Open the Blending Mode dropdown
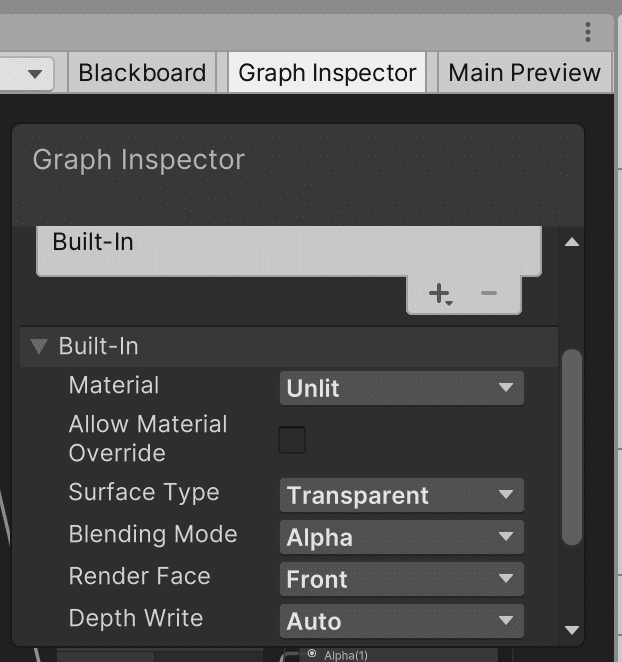Image resolution: width=622 pixels, height=662 pixels. [x=401, y=537]
